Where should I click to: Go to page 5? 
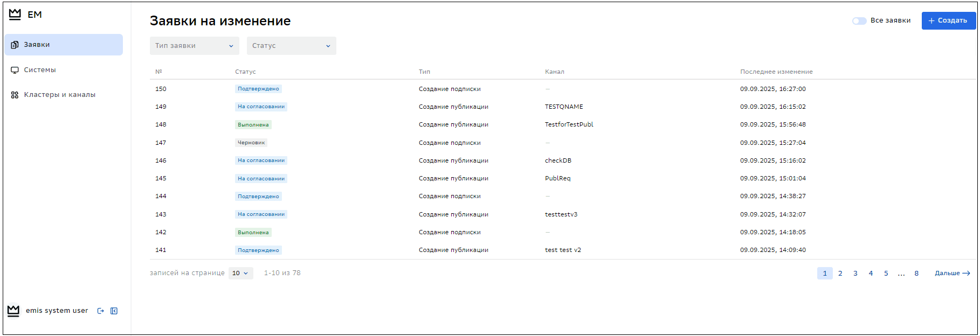point(886,274)
